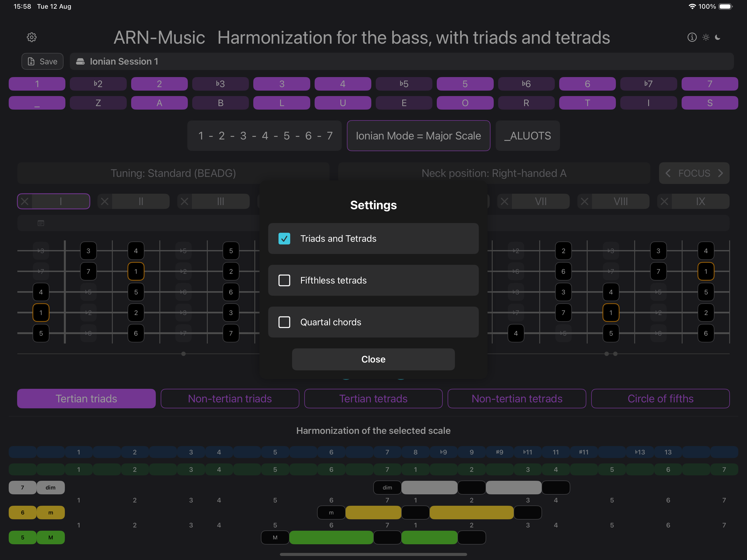The image size is (747, 560).
Task: Open the info icon
Action: [x=692, y=37]
